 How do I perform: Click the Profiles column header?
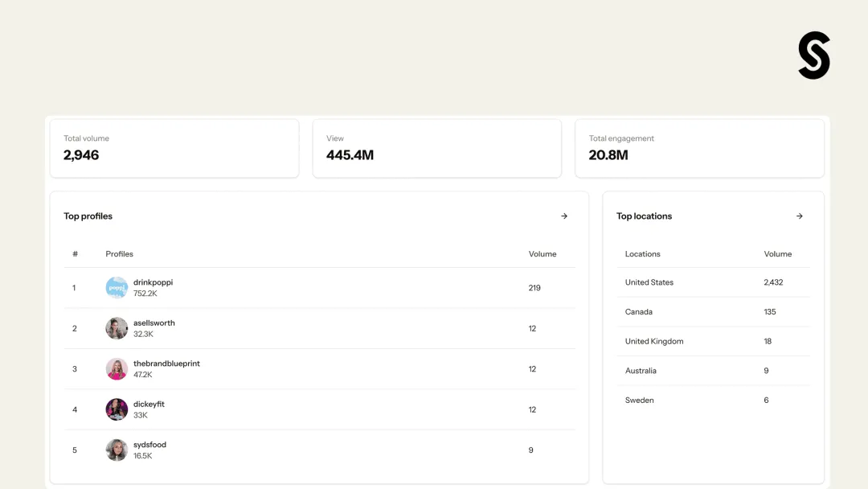[x=120, y=253]
